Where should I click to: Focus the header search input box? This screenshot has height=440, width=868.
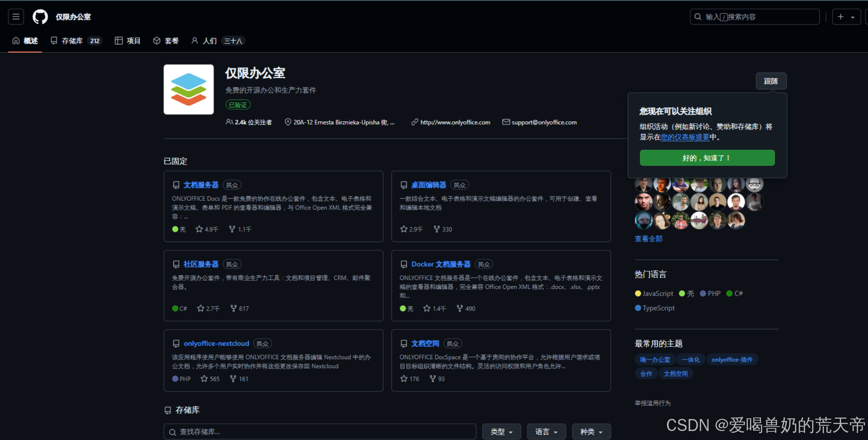[x=755, y=17]
